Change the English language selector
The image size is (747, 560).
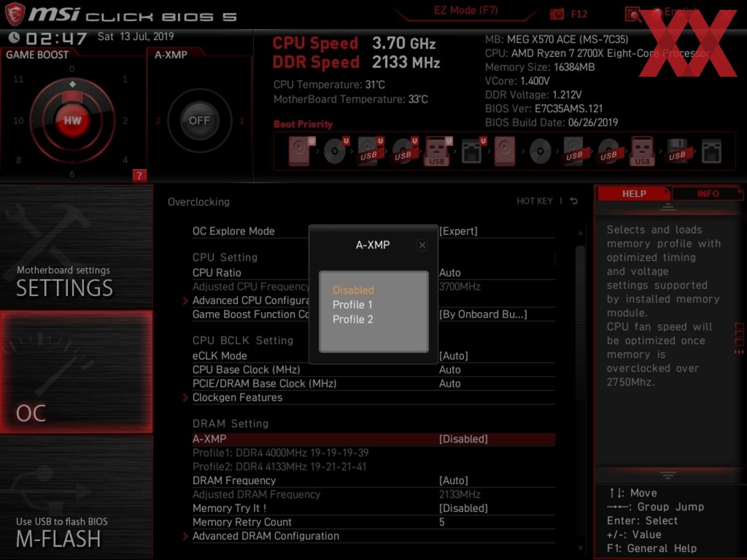(x=680, y=12)
